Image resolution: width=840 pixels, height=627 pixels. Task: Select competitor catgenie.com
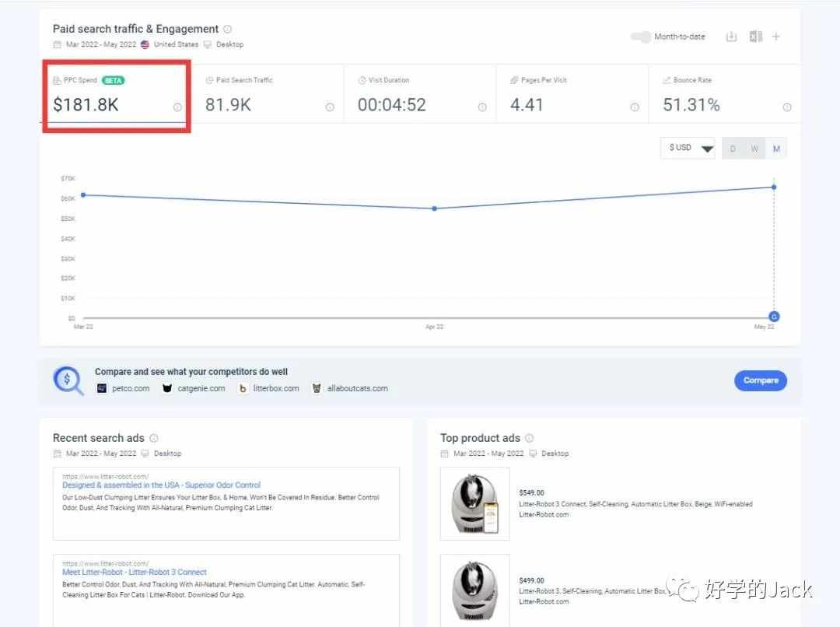(201, 388)
